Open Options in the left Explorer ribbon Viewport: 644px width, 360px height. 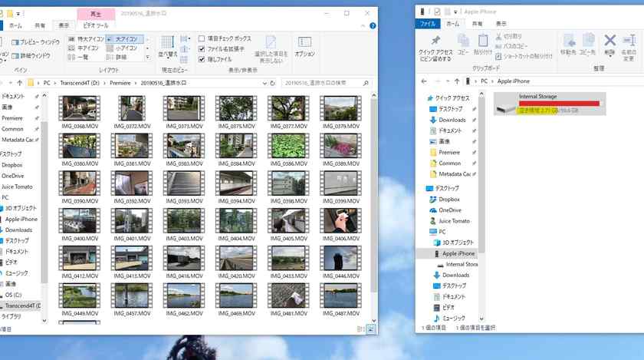[x=305, y=47]
